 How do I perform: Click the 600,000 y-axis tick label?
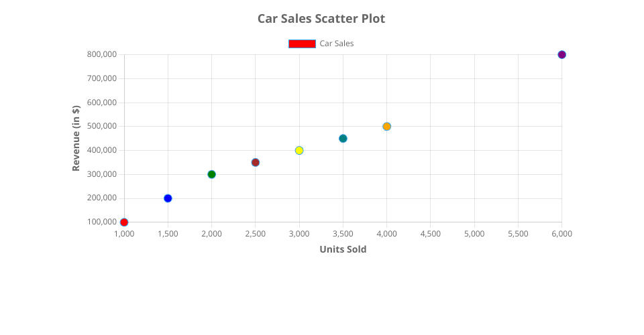pyautogui.click(x=102, y=103)
